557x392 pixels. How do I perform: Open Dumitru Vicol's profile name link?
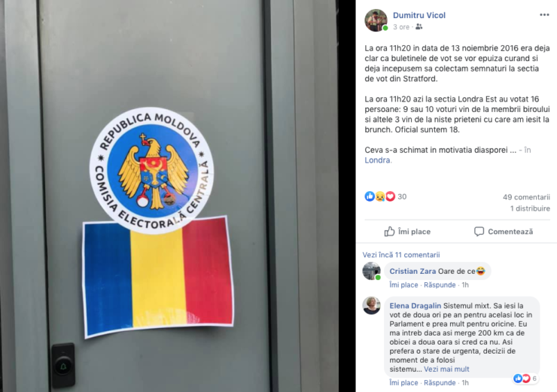(419, 15)
